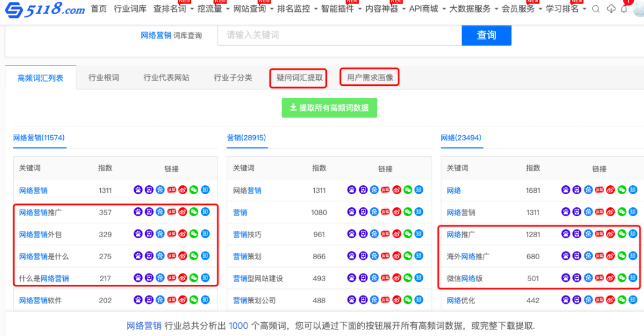The image size is (644, 336).
Task: Open purple Baidu paw icon in 什么是网络营销 row
Action: pos(138,278)
